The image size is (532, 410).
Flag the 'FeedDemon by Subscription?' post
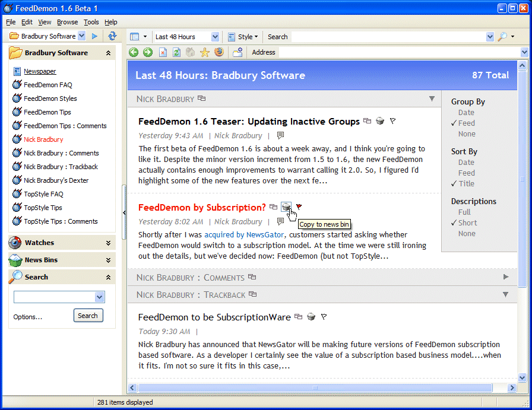point(299,206)
